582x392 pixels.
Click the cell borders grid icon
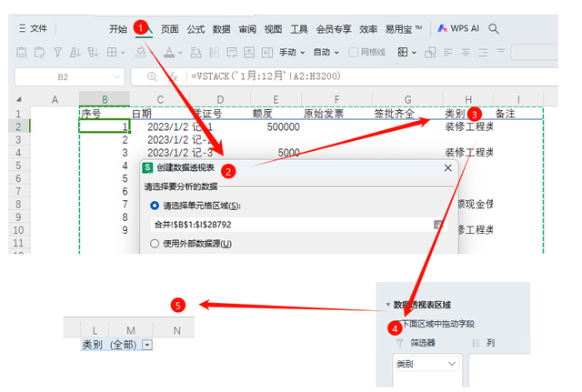[112, 53]
